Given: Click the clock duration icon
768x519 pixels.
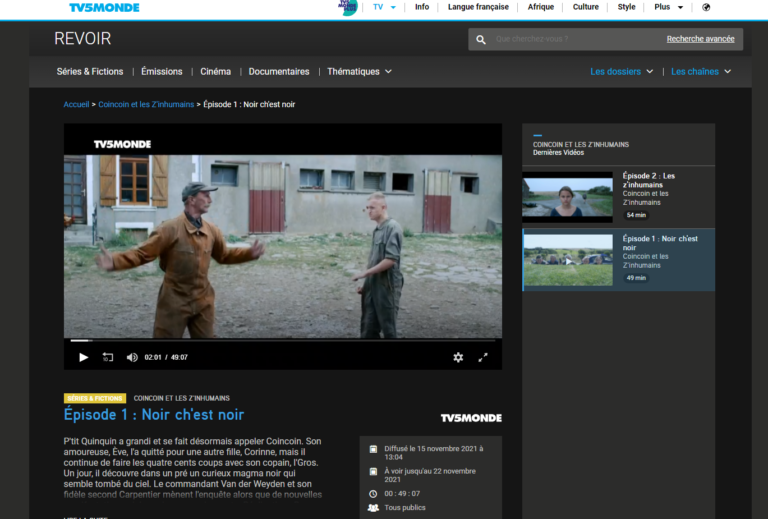Looking at the screenshot, I should 373,494.
